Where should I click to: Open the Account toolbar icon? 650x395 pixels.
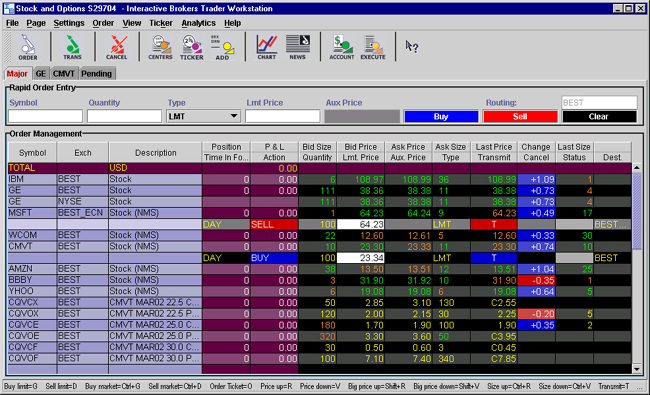(x=342, y=47)
